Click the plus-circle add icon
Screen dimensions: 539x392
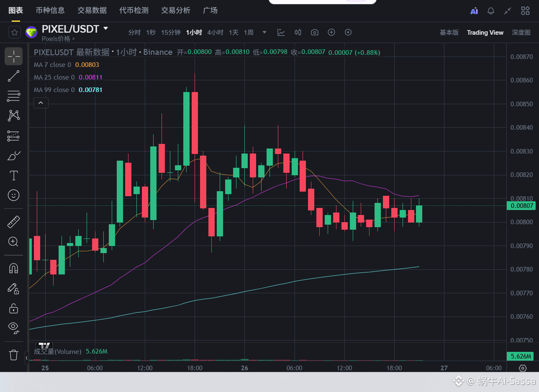pyautogui.click(x=331, y=32)
